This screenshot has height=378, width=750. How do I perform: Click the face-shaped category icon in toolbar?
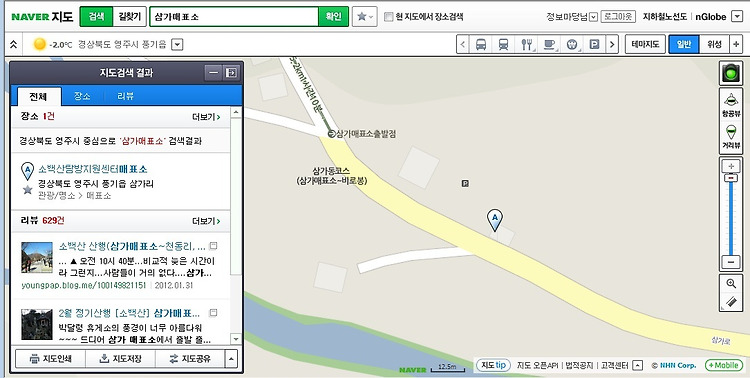pyautogui.click(x=572, y=44)
